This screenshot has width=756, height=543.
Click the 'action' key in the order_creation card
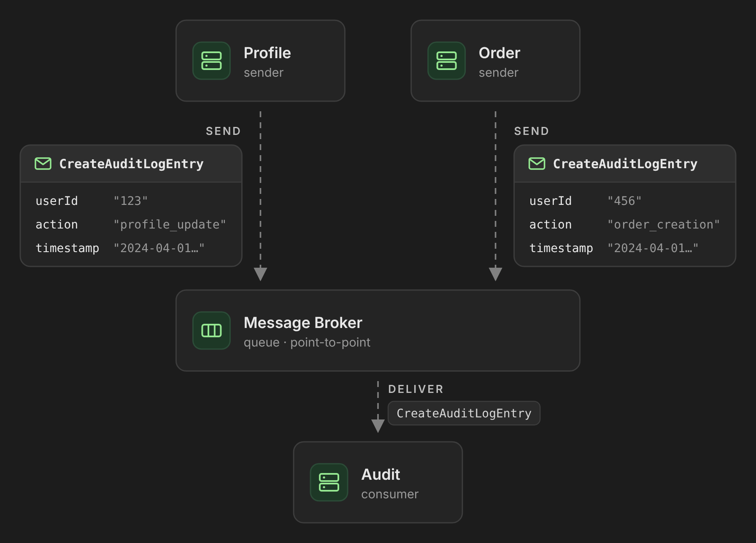click(x=551, y=225)
